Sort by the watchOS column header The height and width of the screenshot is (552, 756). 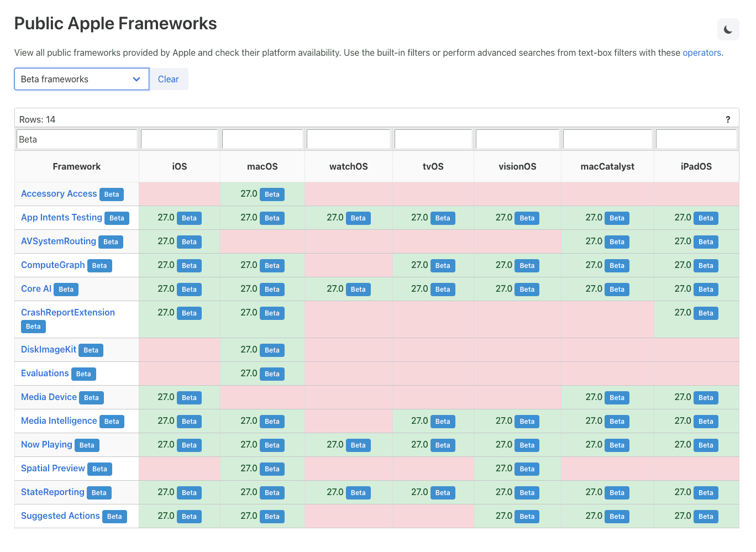pyautogui.click(x=349, y=166)
